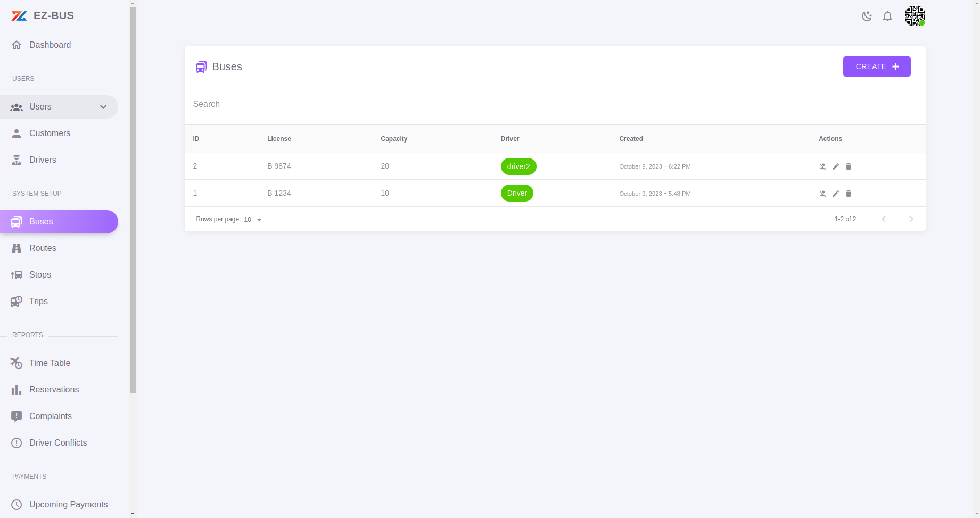Screen dimensions: 980x518
Task: Edit bus B 1234 pencil icon
Action: [836, 194]
